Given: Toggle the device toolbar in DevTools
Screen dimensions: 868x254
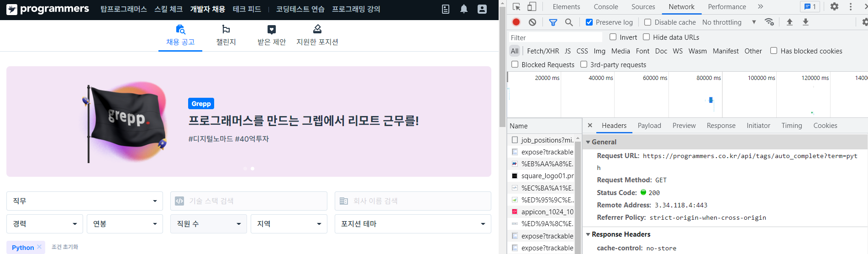Looking at the screenshot, I should point(532,7).
